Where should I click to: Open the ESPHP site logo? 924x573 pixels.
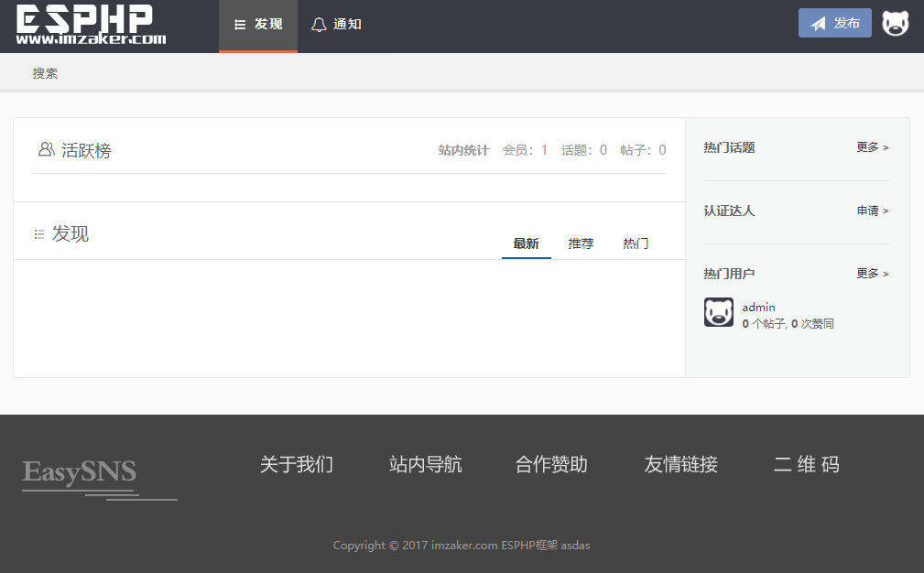pos(89,25)
